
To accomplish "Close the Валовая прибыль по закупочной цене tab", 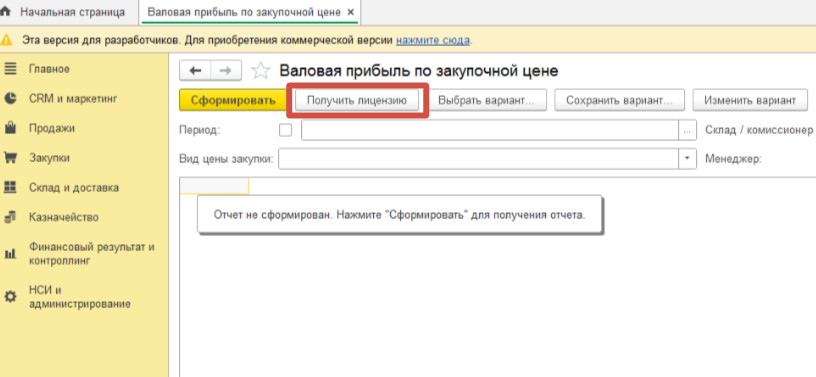I will [350, 12].
